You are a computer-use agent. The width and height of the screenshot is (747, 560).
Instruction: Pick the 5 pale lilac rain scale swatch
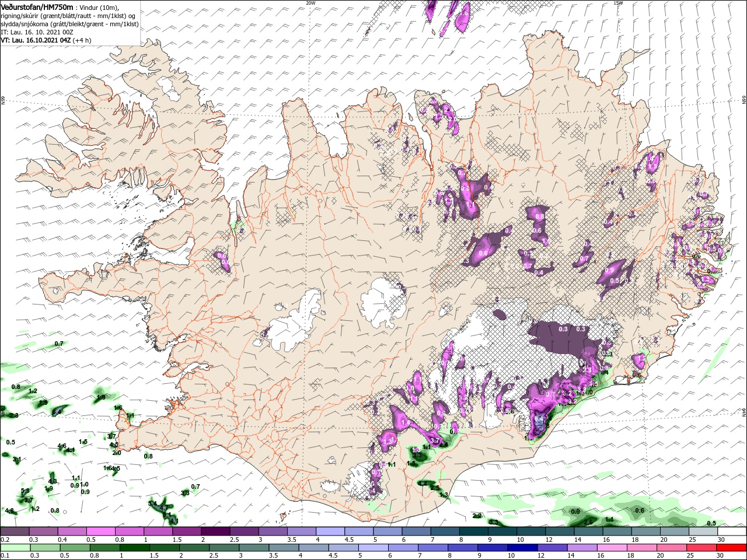(373, 548)
